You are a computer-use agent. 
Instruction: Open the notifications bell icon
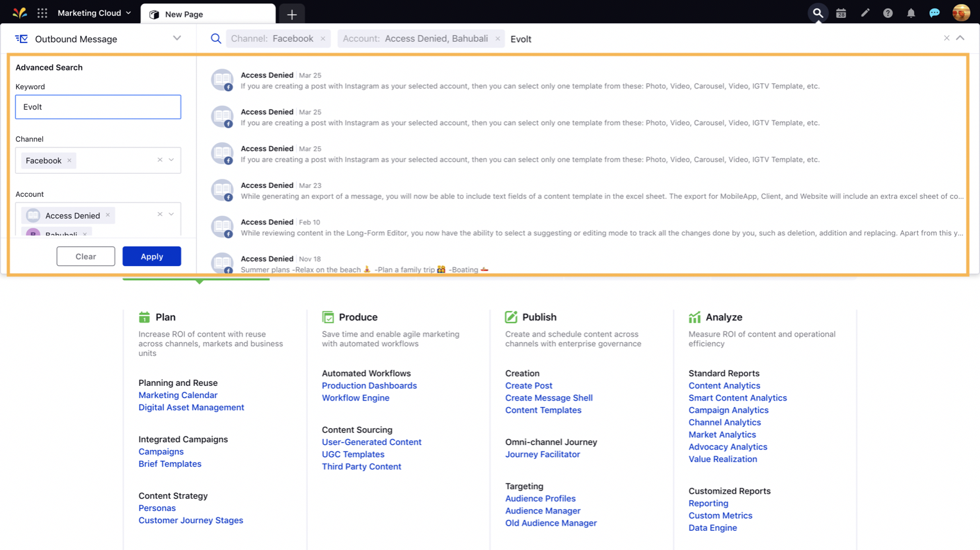[x=911, y=13]
